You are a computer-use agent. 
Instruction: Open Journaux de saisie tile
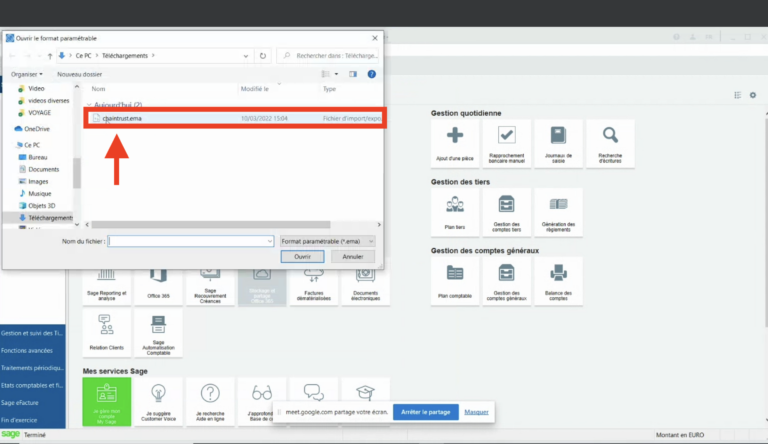pos(558,144)
